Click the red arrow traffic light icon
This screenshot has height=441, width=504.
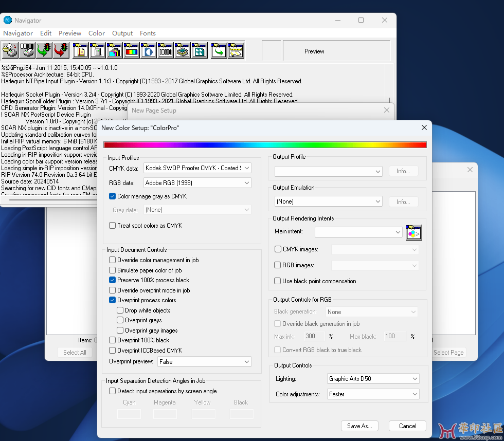[61, 50]
